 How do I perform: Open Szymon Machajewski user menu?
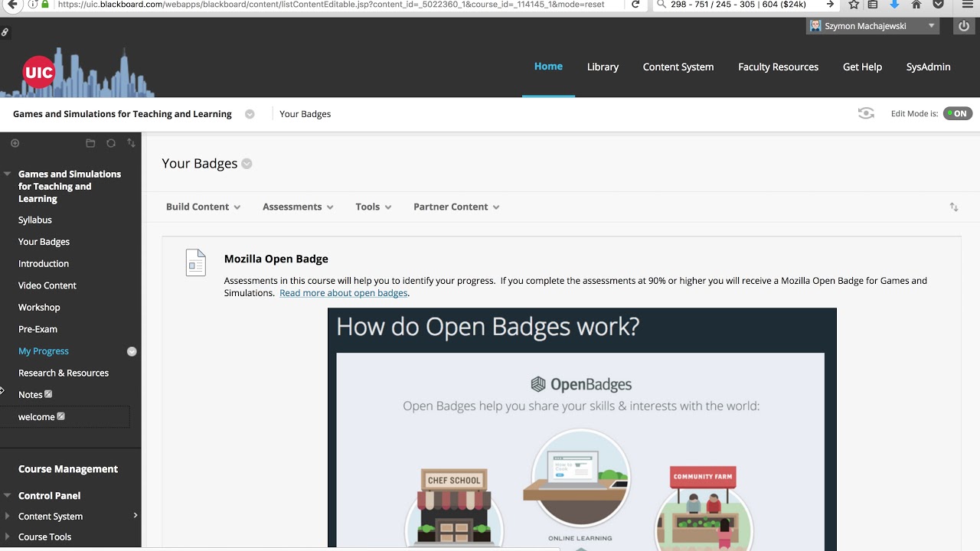coord(873,26)
